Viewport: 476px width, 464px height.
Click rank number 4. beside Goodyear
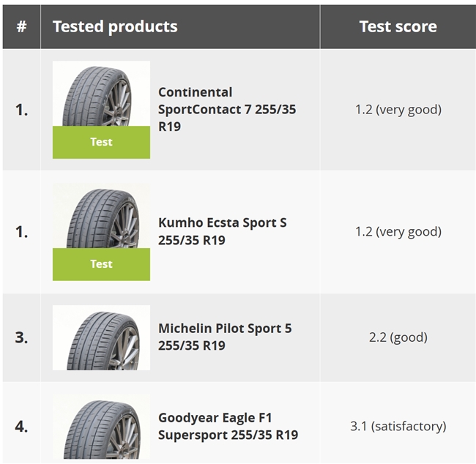[22, 426]
